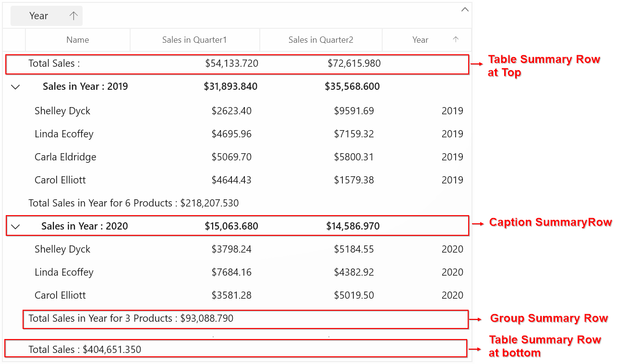Select Linda Ecoffey in the 2020 group
Screen dimensions: 617x364
[x=64, y=272]
